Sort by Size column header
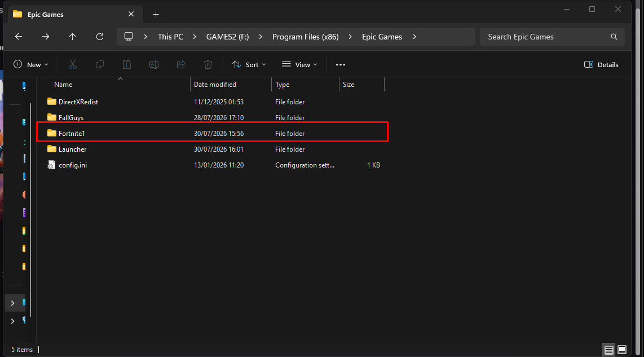 pyautogui.click(x=349, y=84)
